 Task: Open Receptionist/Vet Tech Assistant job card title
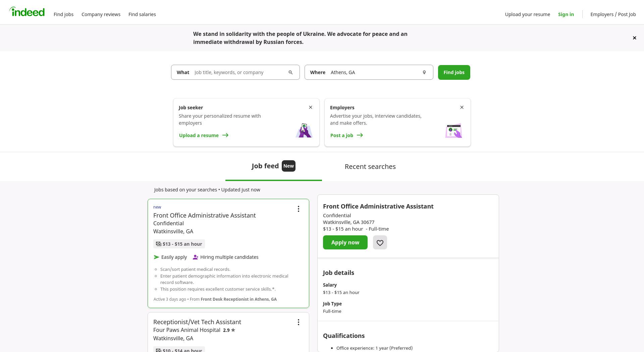[x=197, y=322]
